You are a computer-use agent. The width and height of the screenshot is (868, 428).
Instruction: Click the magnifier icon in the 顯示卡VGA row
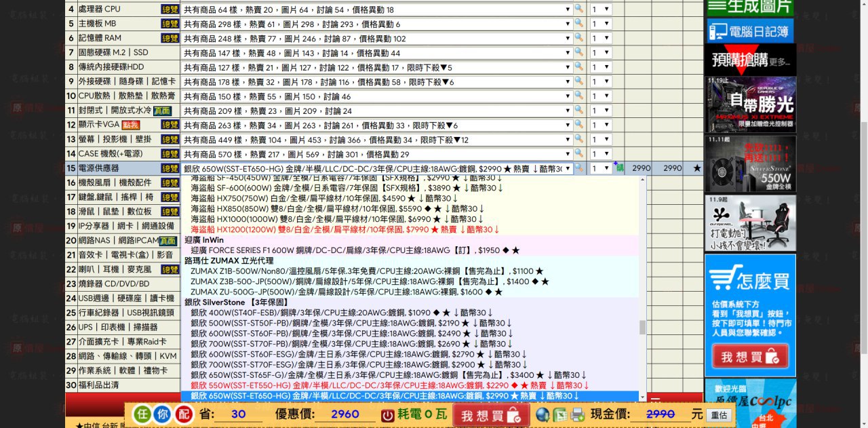click(578, 125)
